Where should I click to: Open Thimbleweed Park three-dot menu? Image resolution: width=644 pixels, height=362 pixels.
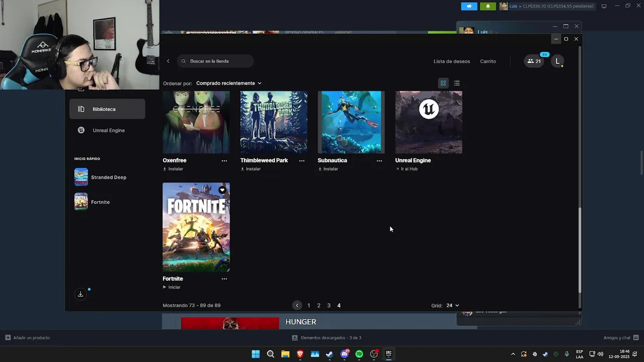click(x=302, y=161)
